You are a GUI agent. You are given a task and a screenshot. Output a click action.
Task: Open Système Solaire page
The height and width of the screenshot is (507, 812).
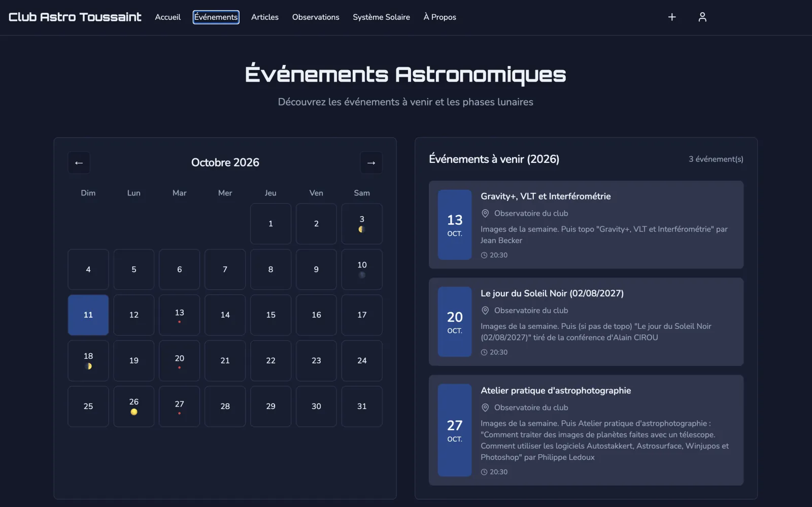coord(382,17)
